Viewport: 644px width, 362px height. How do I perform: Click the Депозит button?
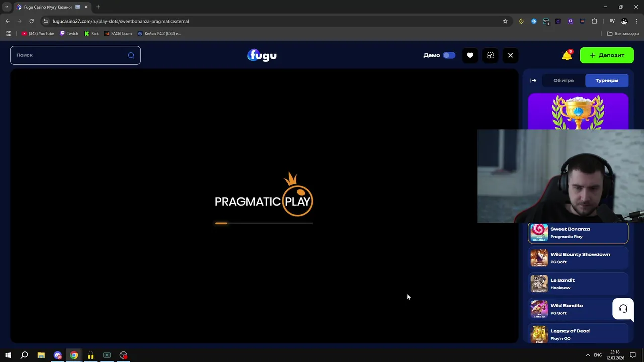click(x=607, y=55)
